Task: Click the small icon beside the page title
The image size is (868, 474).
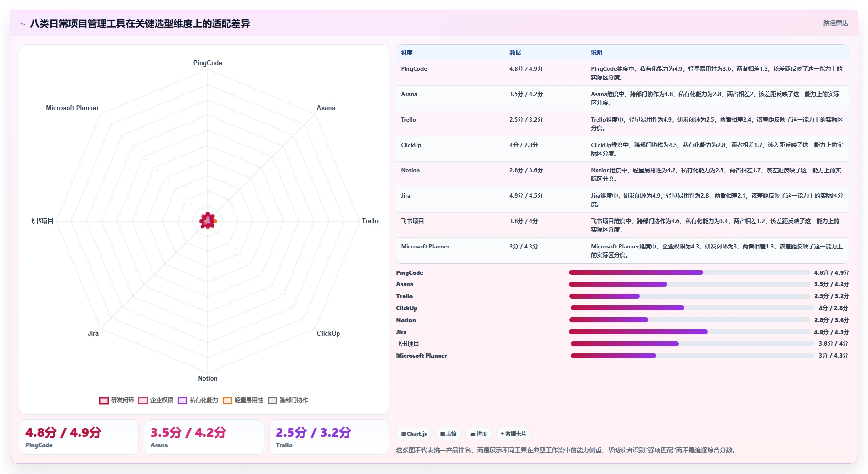Action: pyautogui.click(x=23, y=24)
